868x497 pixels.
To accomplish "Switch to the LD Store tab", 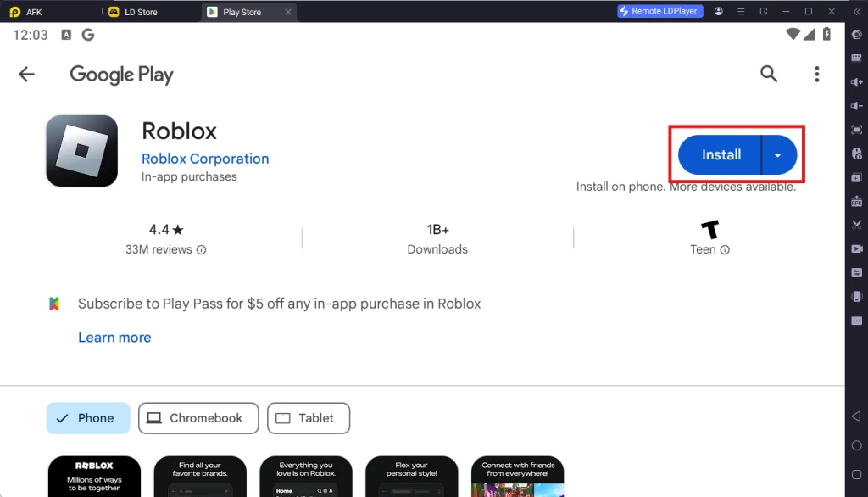I will click(x=133, y=12).
